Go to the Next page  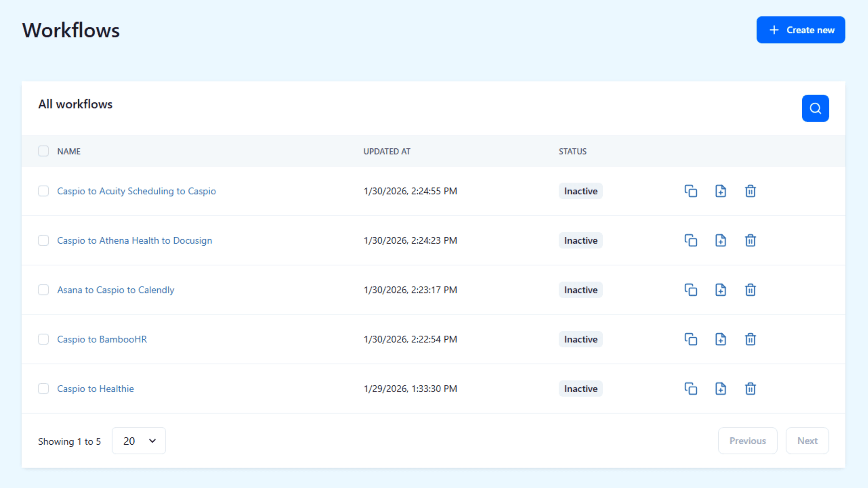[x=807, y=441]
